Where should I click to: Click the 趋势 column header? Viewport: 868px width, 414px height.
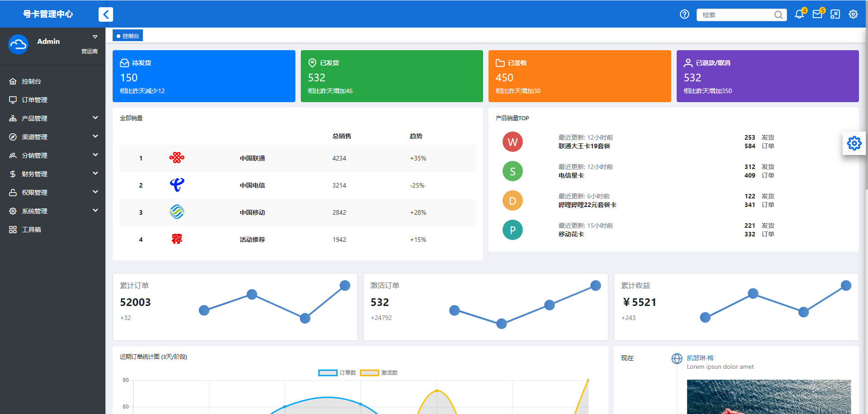point(416,136)
